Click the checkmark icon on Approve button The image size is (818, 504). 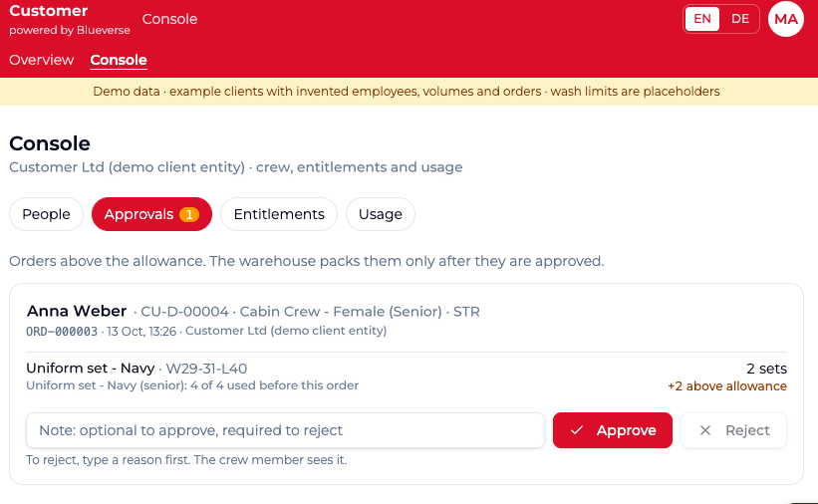pyautogui.click(x=577, y=430)
